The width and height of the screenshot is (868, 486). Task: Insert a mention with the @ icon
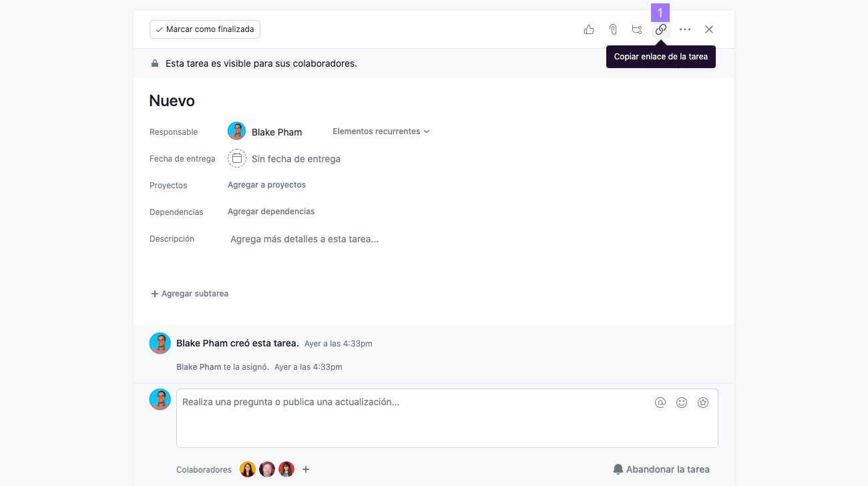tap(660, 403)
